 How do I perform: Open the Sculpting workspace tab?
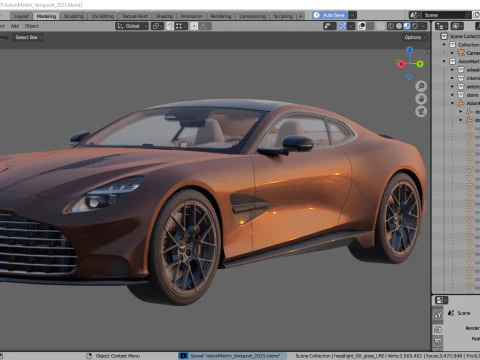[74, 16]
